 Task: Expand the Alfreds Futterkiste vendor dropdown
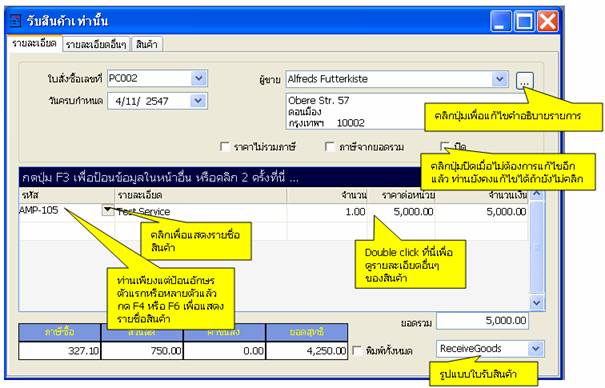point(500,79)
